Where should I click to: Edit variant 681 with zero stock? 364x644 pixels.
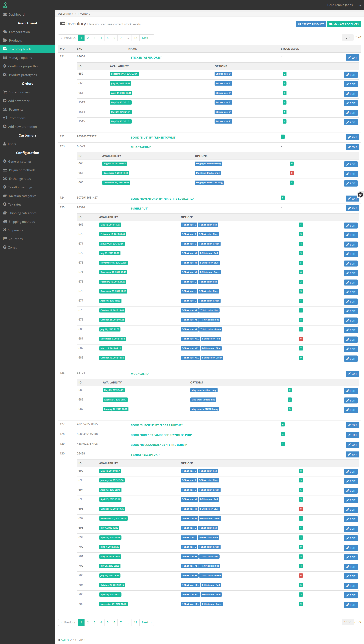click(351, 340)
